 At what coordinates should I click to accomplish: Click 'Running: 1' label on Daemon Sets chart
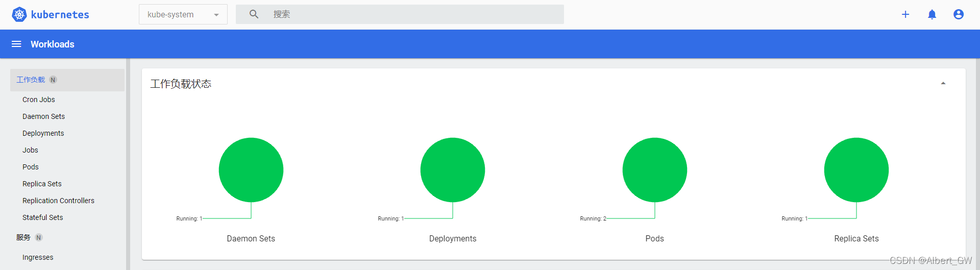(x=189, y=218)
